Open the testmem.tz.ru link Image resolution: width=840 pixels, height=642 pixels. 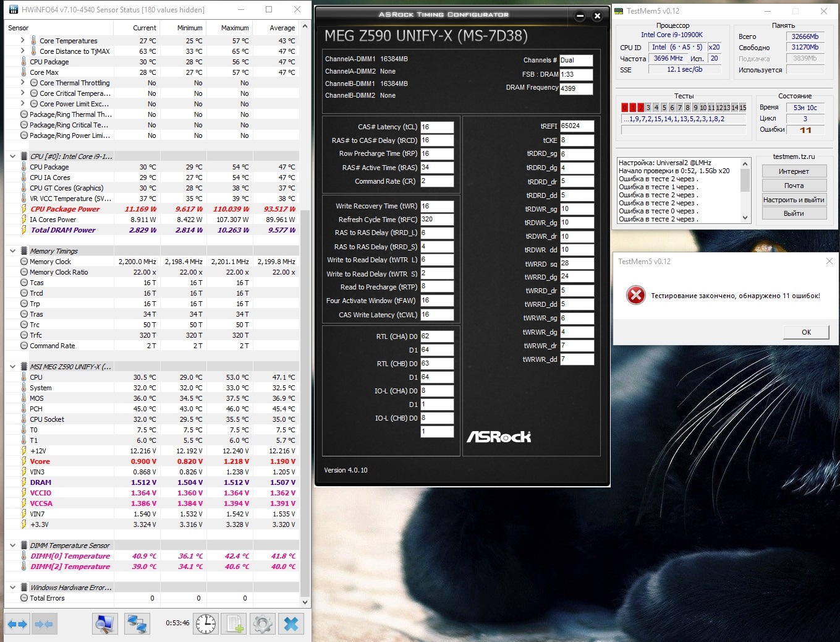click(x=794, y=156)
